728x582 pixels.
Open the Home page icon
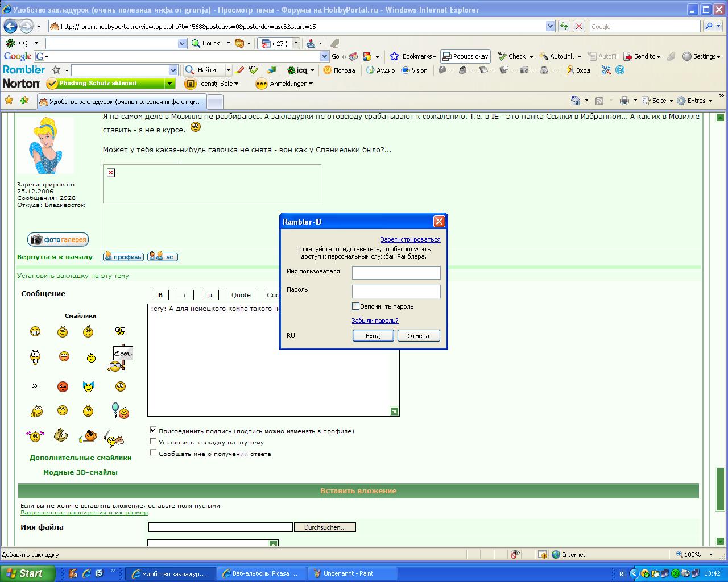pos(576,101)
